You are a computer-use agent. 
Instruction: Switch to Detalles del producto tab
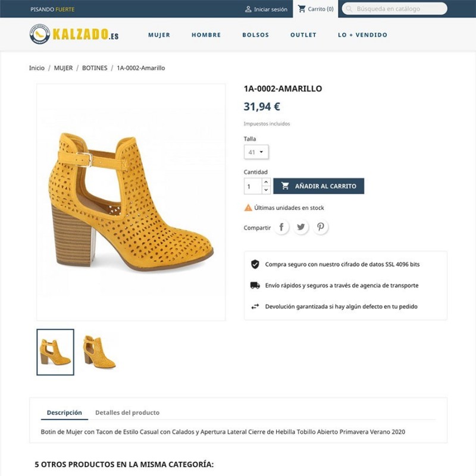click(x=127, y=412)
